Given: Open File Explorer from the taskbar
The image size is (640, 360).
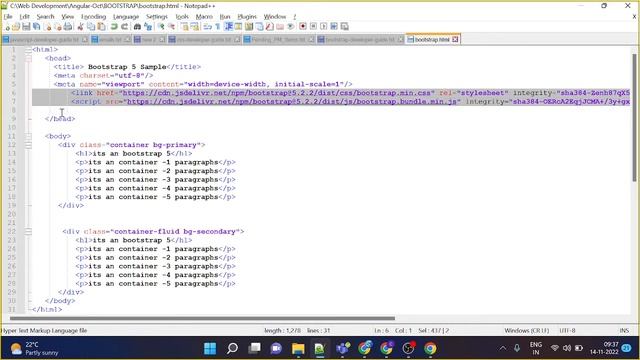Looking at the screenshot, I should (298, 349).
